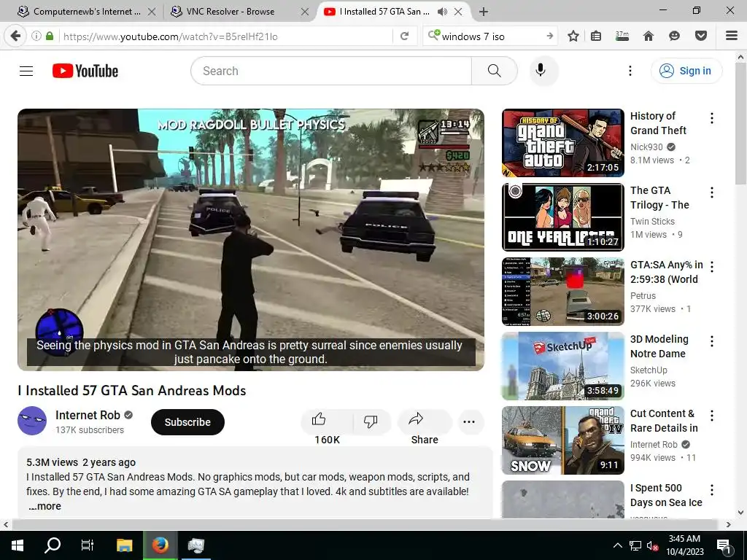
Task: Open GTA:SA speedrun 3:00:26 thumbnail
Action: [562, 292]
